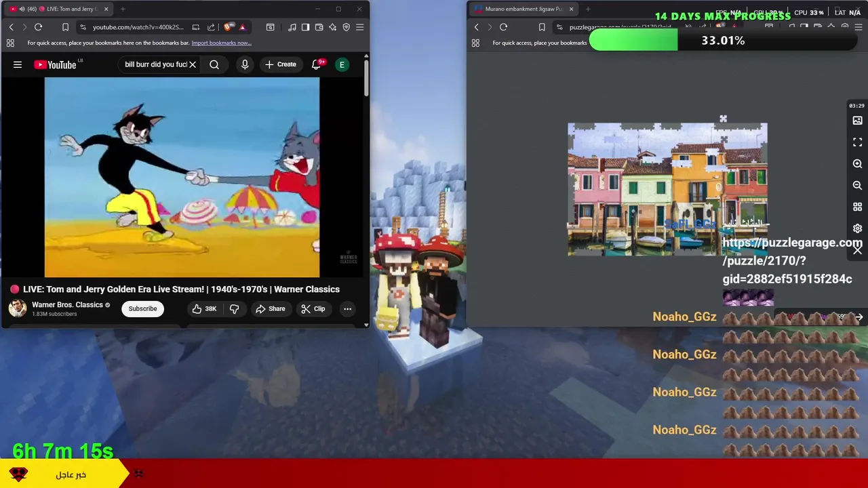Open the apps grid in YouTube window bookmarks bar
The image size is (868, 488).
tap(10, 43)
